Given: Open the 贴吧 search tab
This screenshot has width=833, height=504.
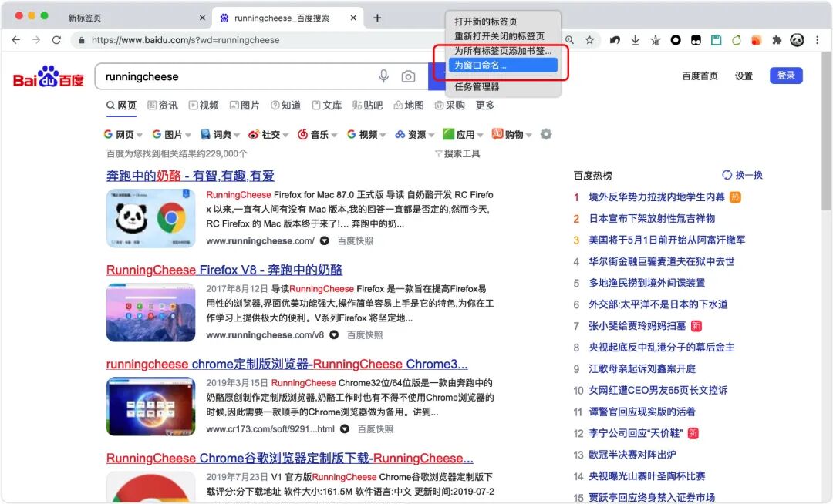Looking at the screenshot, I should tap(367, 106).
